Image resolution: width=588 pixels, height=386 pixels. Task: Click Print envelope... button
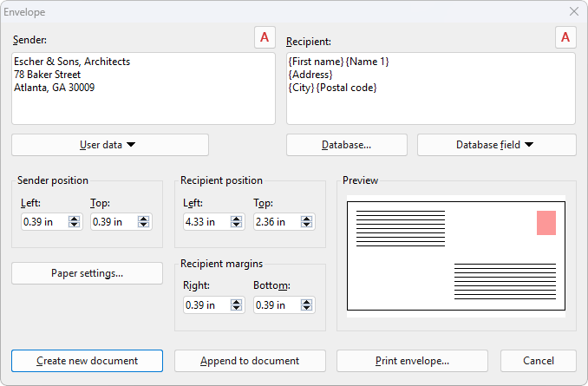412,361
